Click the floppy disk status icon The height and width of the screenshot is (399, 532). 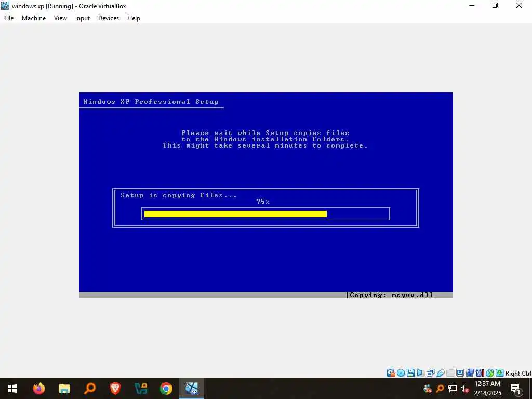(410, 373)
